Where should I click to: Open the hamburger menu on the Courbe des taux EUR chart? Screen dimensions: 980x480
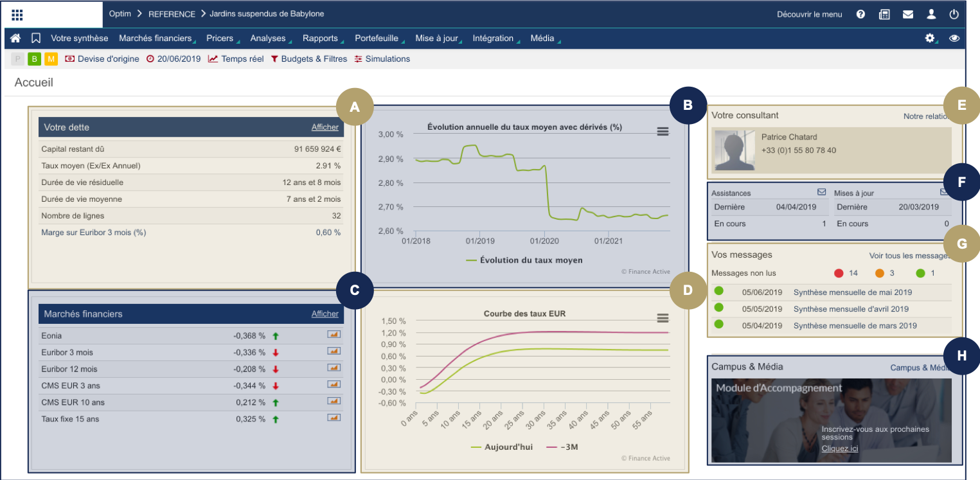pyautogui.click(x=663, y=318)
